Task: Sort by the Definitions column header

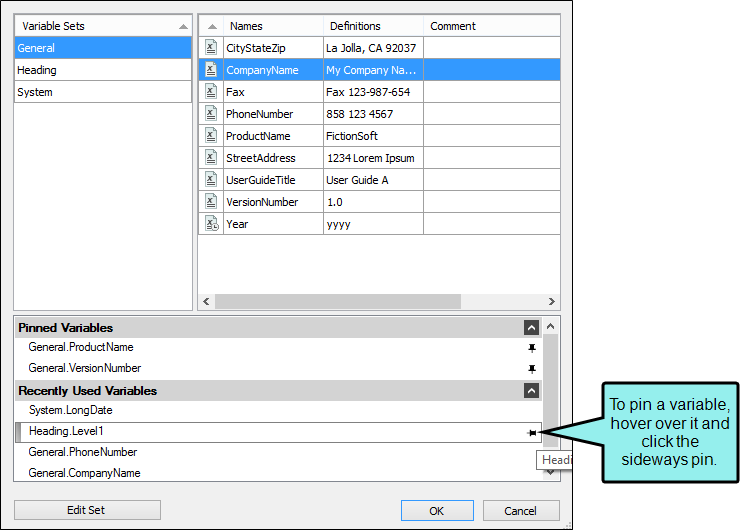Action: (x=374, y=26)
